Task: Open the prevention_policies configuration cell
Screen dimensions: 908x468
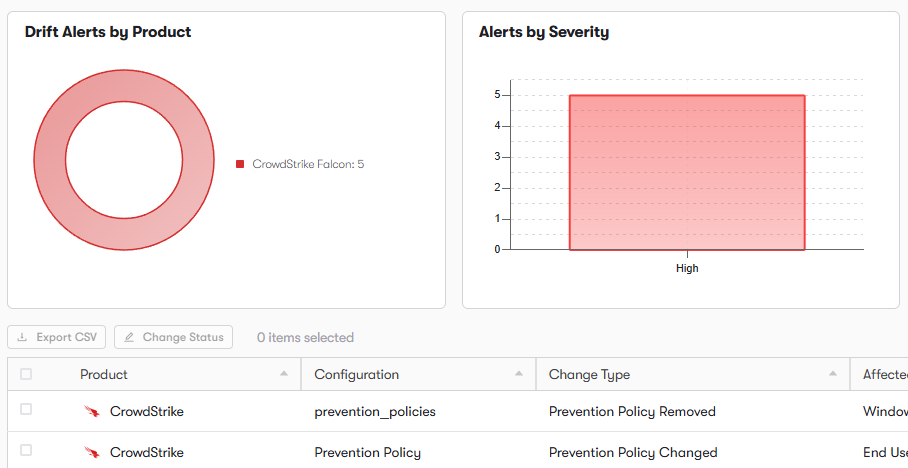Action: click(x=375, y=412)
